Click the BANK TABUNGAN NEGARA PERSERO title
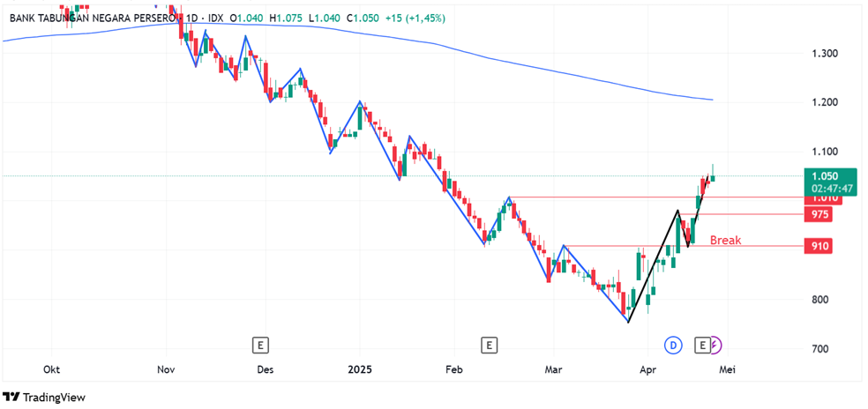The height and width of the screenshot is (409, 868). pyautogui.click(x=94, y=19)
